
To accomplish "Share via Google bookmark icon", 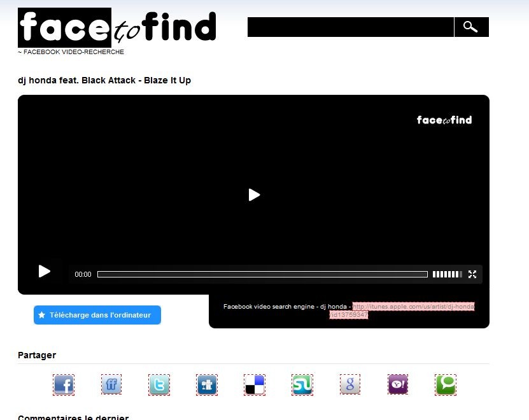I will click(x=350, y=384).
